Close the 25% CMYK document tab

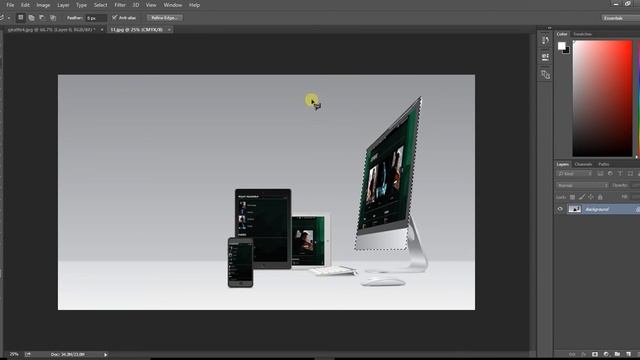(169, 30)
